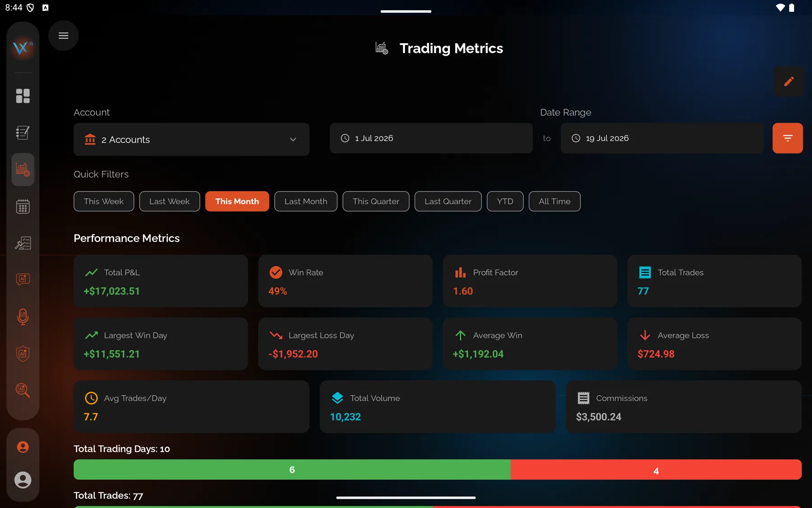The width and height of the screenshot is (812, 508).
Task: Choose the All Time filter chip
Action: [x=554, y=201]
